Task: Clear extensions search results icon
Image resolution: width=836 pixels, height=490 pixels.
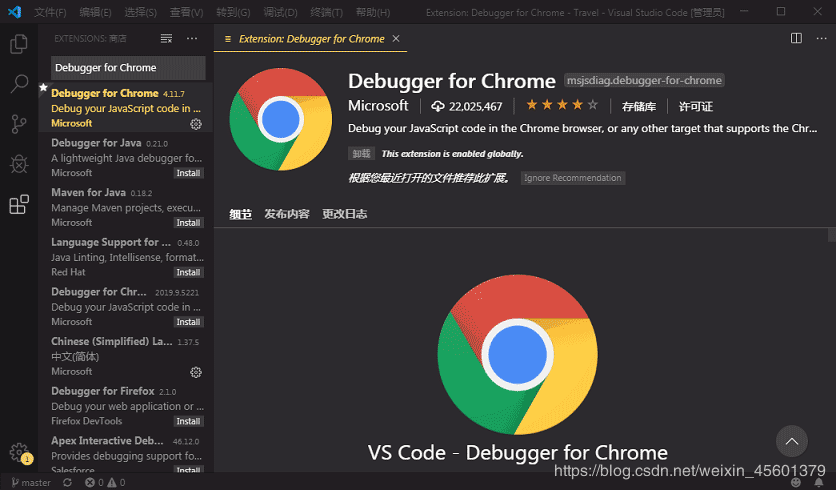Action: click(x=166, y=38)
